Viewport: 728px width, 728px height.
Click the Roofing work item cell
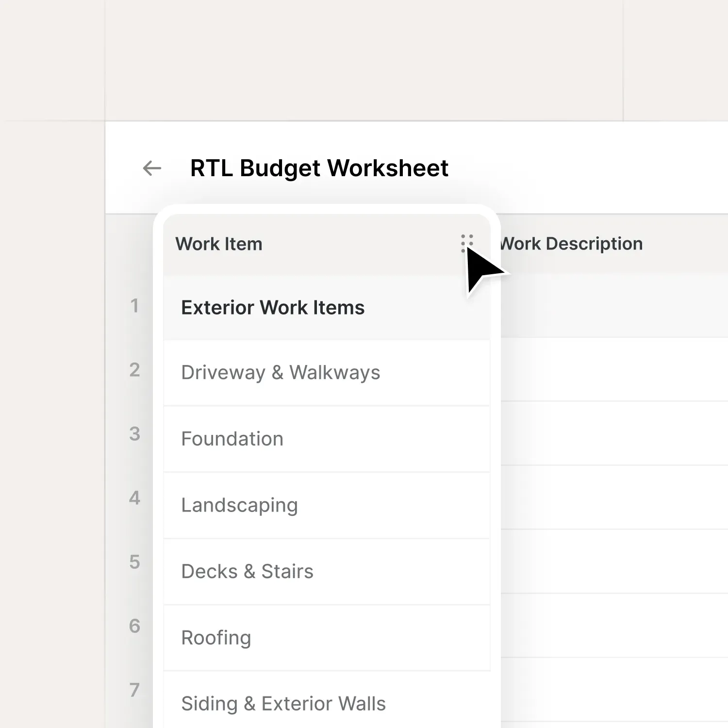click(x=216, y=638)
